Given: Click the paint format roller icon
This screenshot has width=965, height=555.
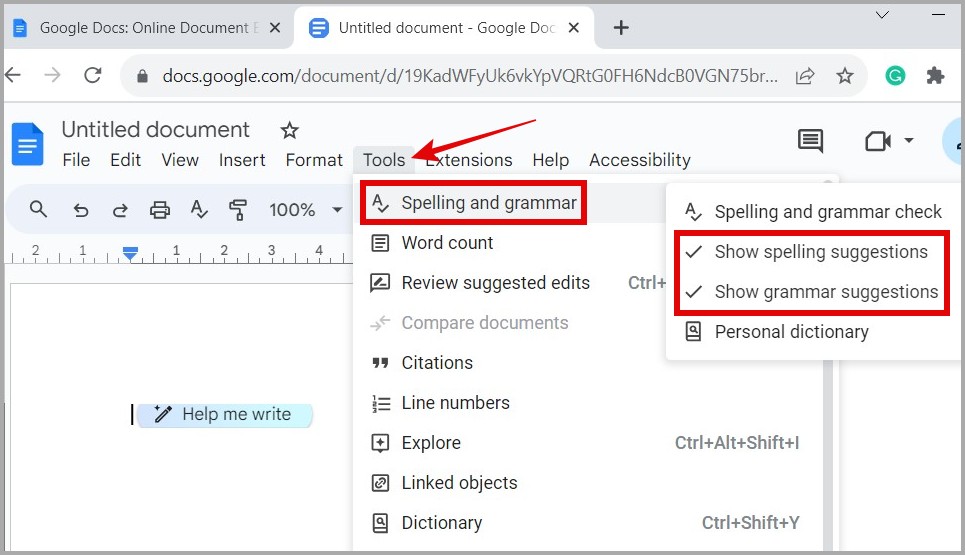Looking at the screenshot, I should pyautogui.click(x=238, y=210).
